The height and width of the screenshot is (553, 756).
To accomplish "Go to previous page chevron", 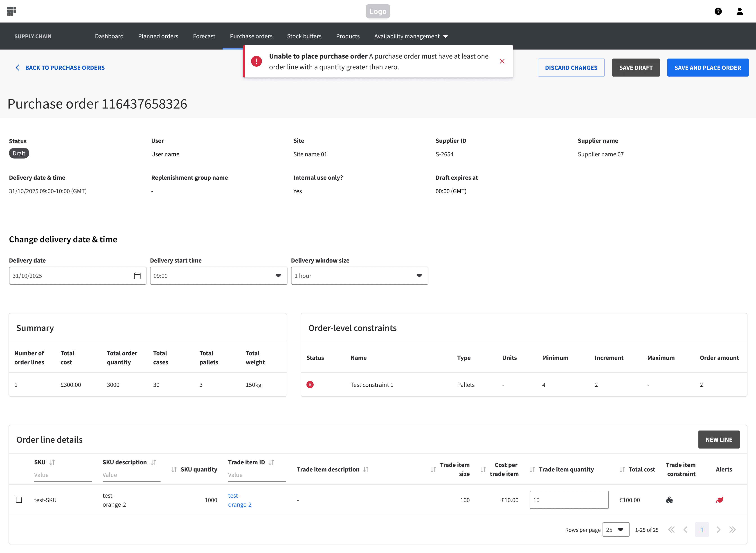I will click(685, 530).
